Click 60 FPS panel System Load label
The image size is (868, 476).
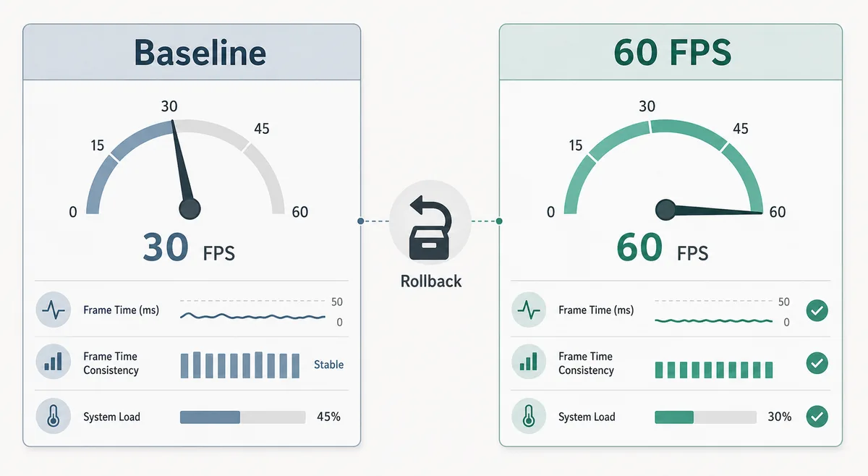(587, 417)
